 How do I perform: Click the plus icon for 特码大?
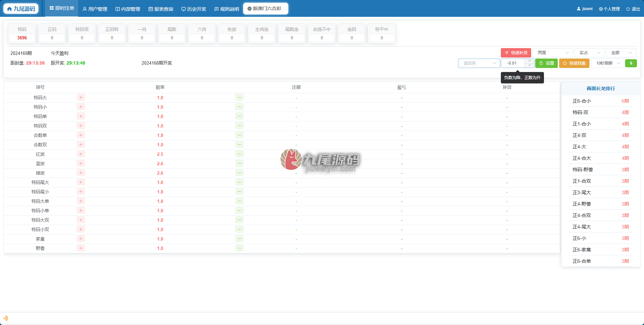(81, 98)
